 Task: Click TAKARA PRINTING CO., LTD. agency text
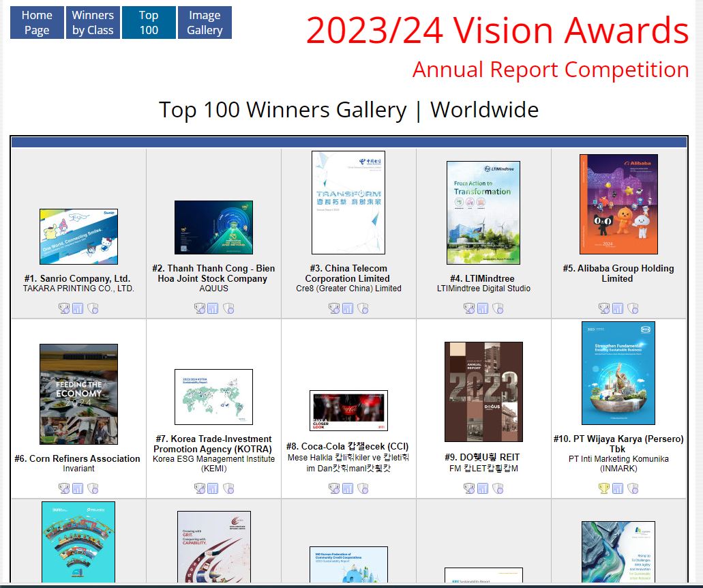[78, 289]
